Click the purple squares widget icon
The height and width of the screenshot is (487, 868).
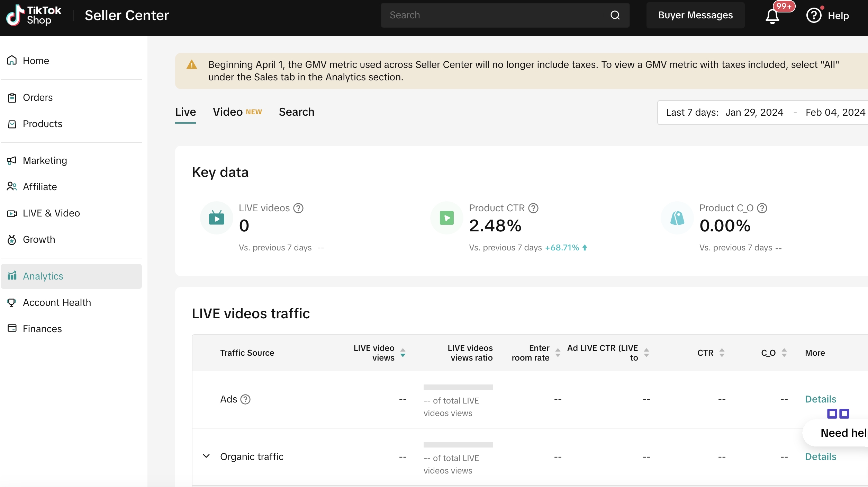[838, 414]
